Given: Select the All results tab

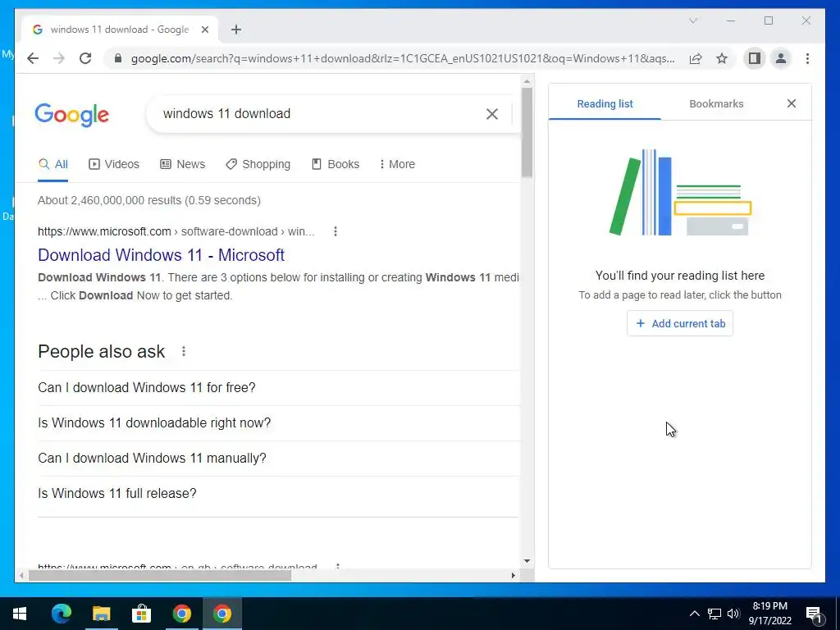Looking at the screenshot, I should 53,164.
